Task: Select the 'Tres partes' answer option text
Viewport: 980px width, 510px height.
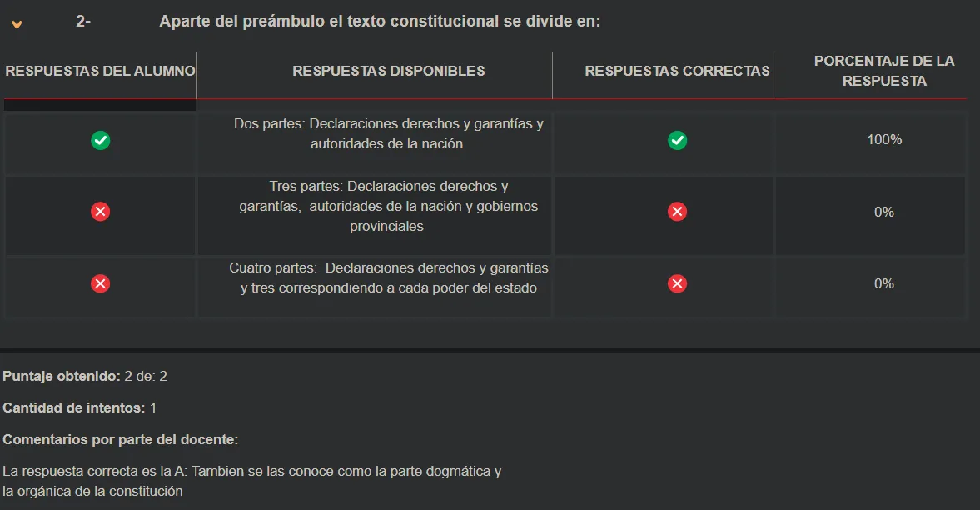Action: point(388,206)
